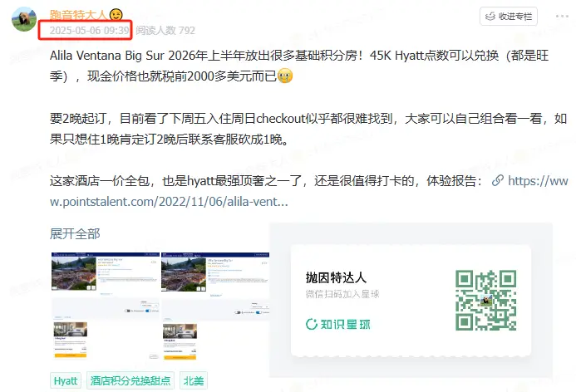The image size is (576, 392).
Task: Click the 知识星球 logo
Action: [x=337, y=325]
